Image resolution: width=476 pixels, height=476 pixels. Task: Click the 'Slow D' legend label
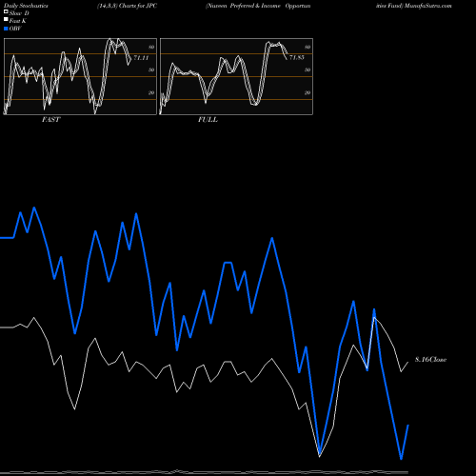point(19,13)
